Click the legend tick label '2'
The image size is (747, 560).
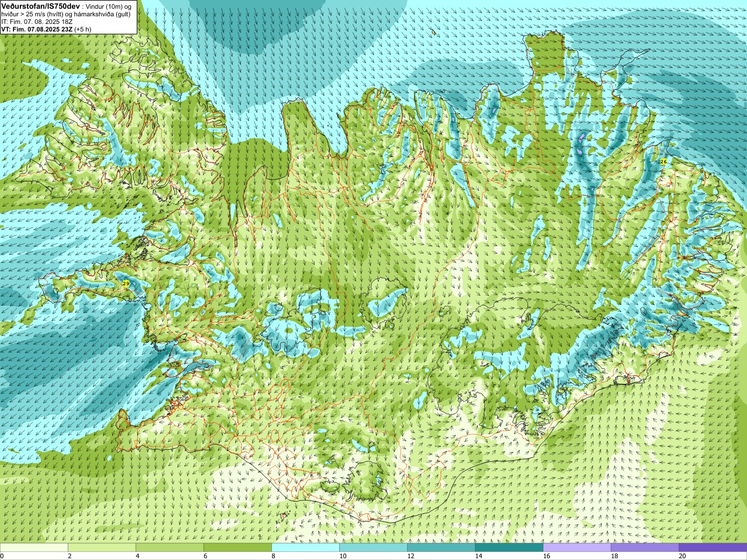(69, 556)
